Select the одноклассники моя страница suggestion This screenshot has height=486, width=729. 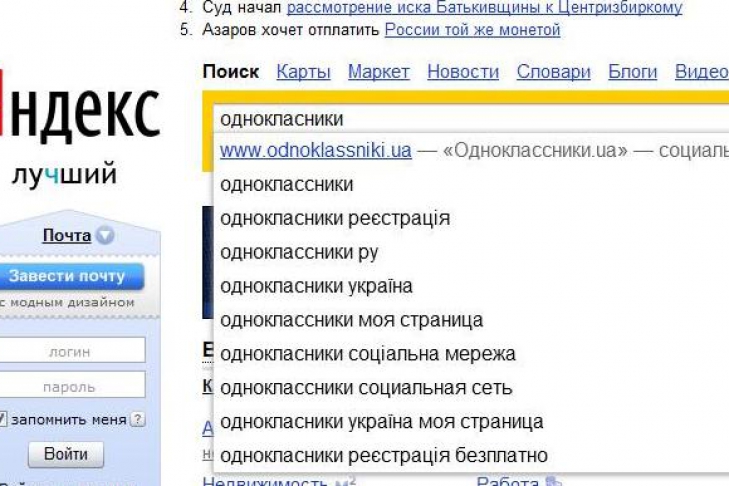click(351, 320)
